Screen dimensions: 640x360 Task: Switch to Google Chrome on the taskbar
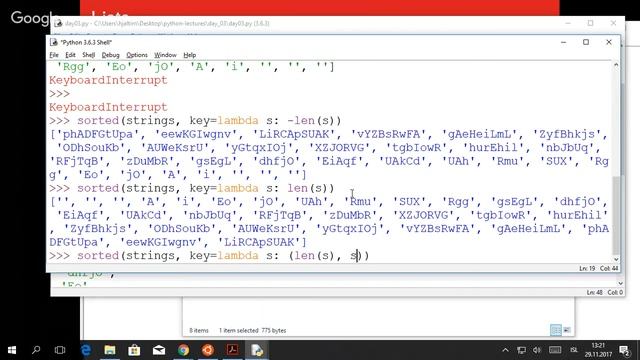pyautogui.click(x=183, y=350)
